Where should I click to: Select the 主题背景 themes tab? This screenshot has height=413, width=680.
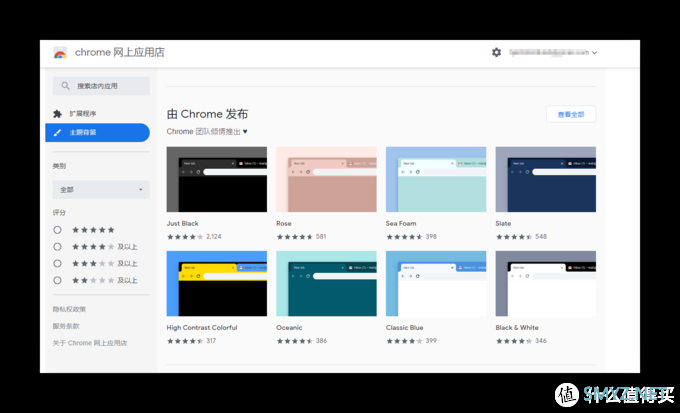[98, 132]
